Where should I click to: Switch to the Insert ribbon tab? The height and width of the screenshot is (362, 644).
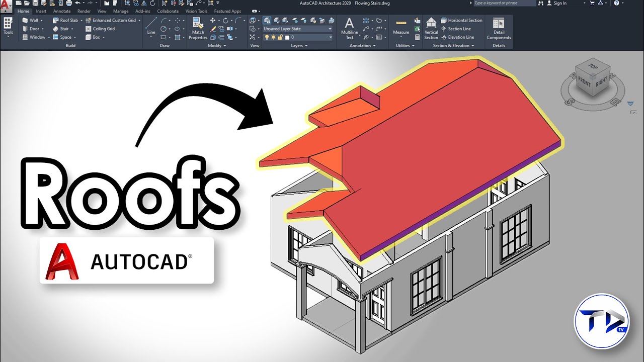coord(41,11)
